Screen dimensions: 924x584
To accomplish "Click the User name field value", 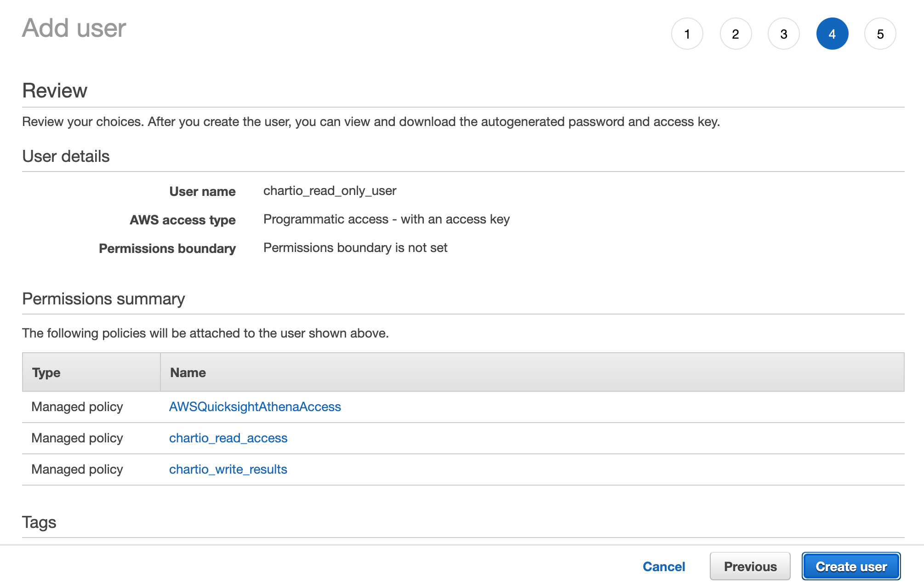I will point(330,190).
